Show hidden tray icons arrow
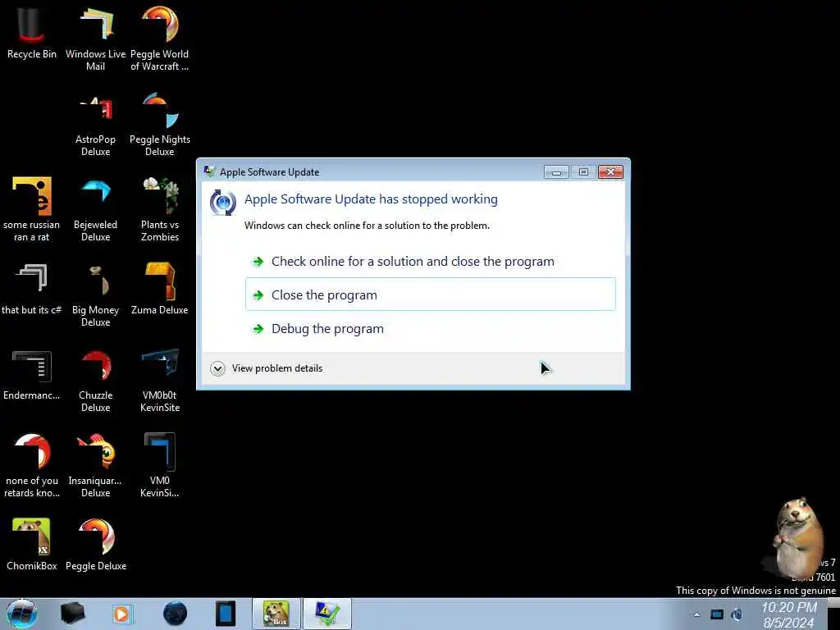Viewport: 840px width, 630px height. 696,614
